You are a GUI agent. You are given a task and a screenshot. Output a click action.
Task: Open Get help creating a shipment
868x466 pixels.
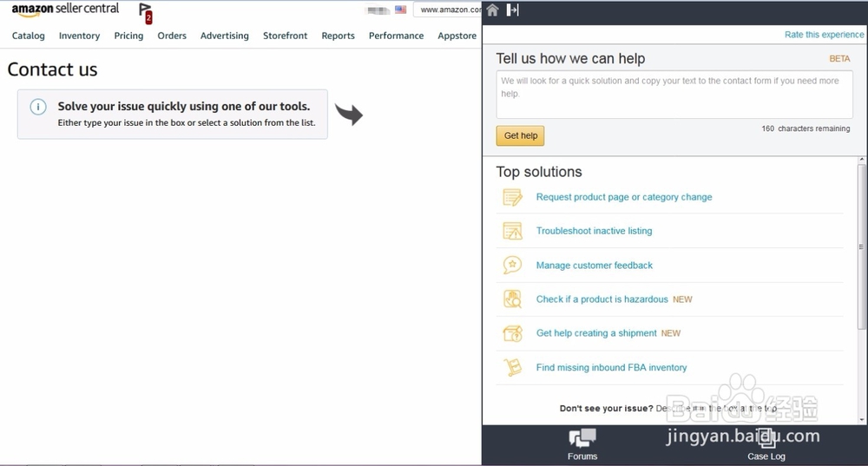[x=596, y=333]
